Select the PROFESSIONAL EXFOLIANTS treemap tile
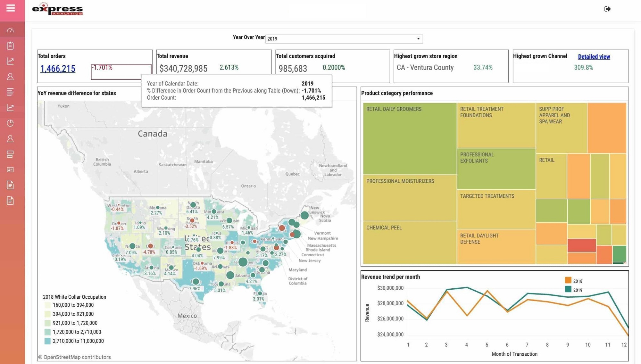641x364 pixels. 496,169
